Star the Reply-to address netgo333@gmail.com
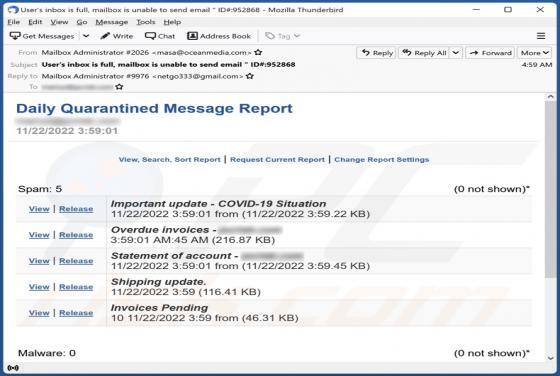Viewport: 560px width, 376px height. tap(250, 76)
